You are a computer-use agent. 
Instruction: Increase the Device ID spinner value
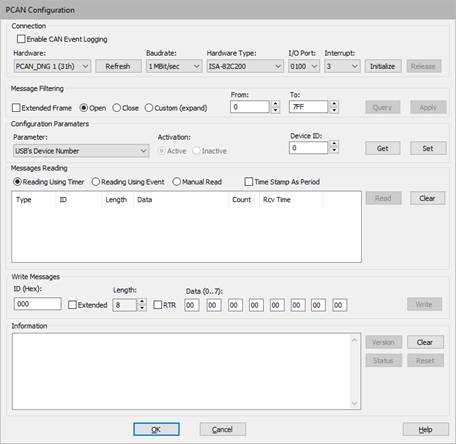pos(334,144)
